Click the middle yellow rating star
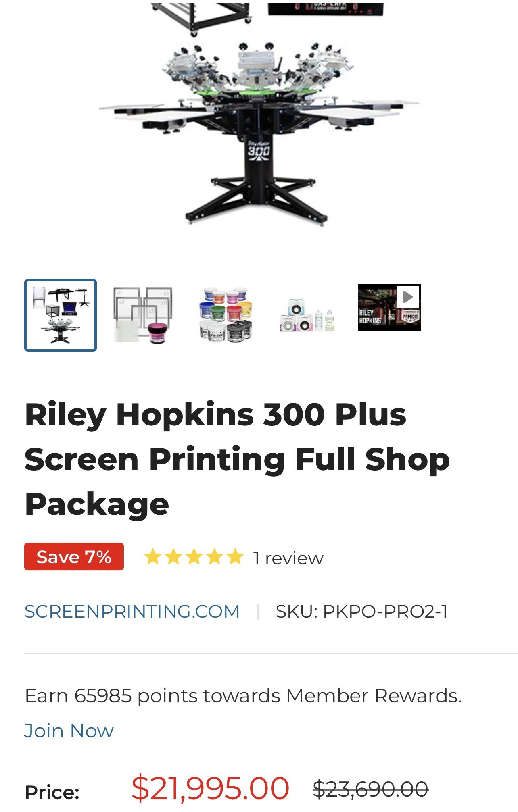 tap(194, 557)
